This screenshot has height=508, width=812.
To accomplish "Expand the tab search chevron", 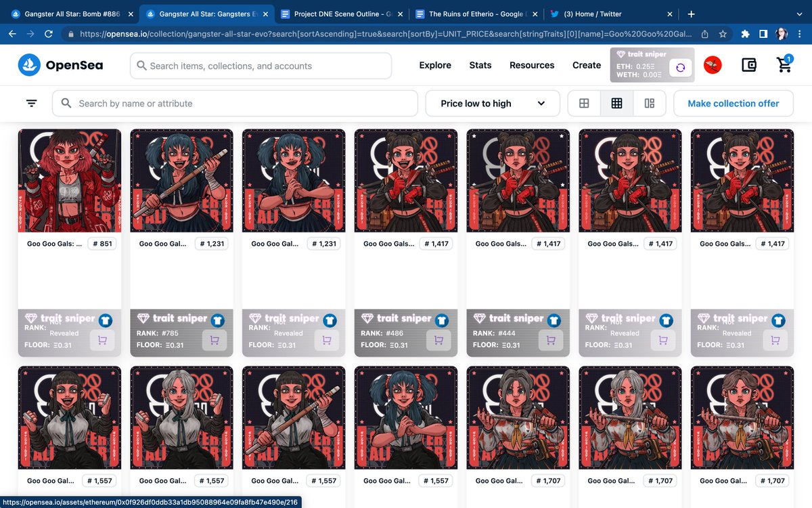I will tap(800, 14).
